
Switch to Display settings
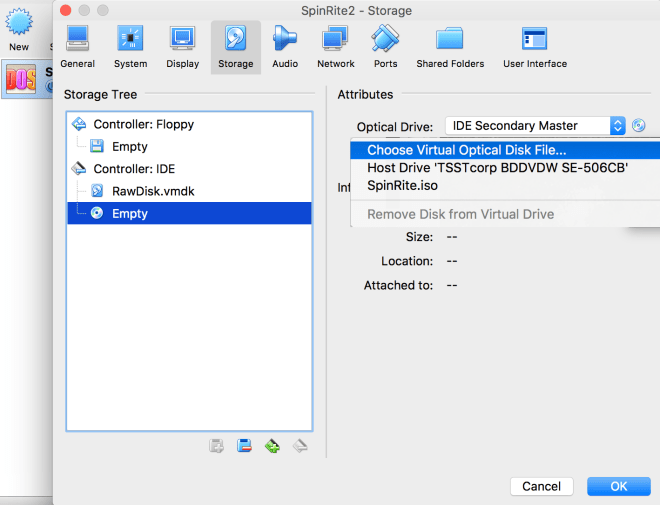tap(182, 47)
